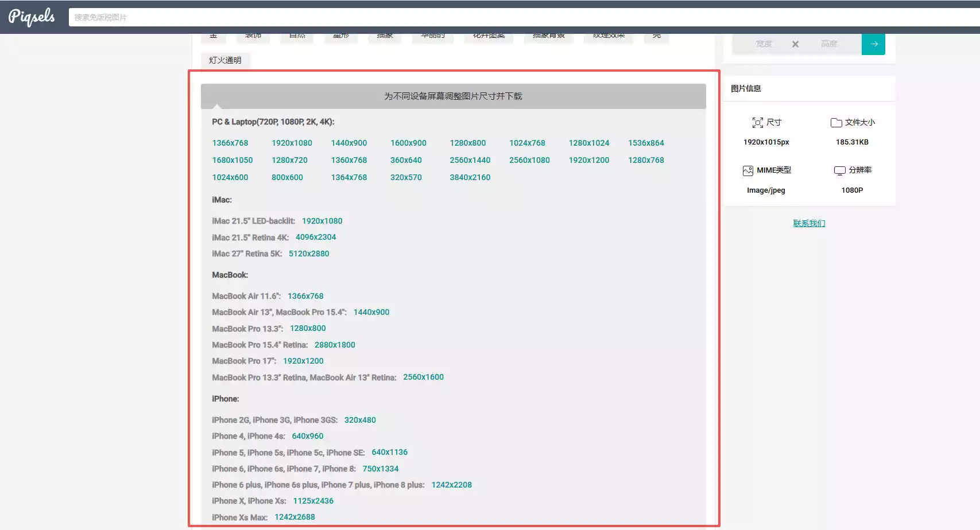980x530 pixels.
Task: Select the 2560x1080 ultrawide size
Action: 529,161
